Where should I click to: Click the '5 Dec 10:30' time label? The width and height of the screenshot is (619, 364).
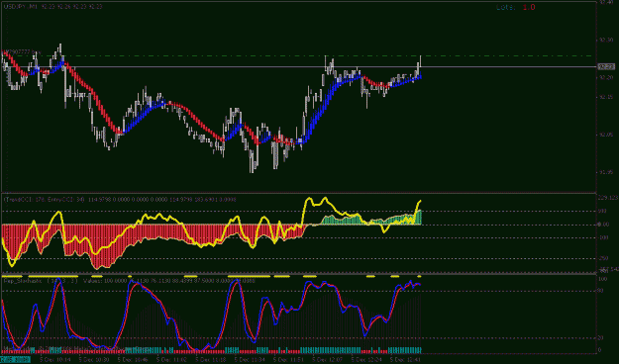pyautogui.click(x=95, y=360)
